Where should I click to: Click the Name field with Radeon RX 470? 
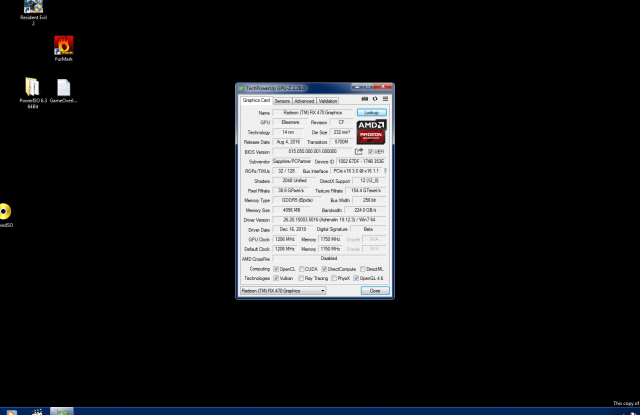pyautogui.click(x=313, y=113)
